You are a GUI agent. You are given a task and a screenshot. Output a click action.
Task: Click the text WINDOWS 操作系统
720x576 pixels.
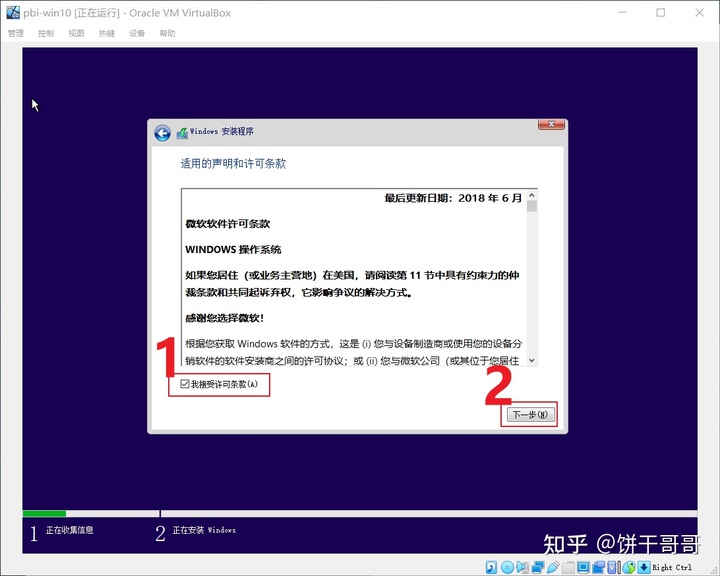pos(233,249)
